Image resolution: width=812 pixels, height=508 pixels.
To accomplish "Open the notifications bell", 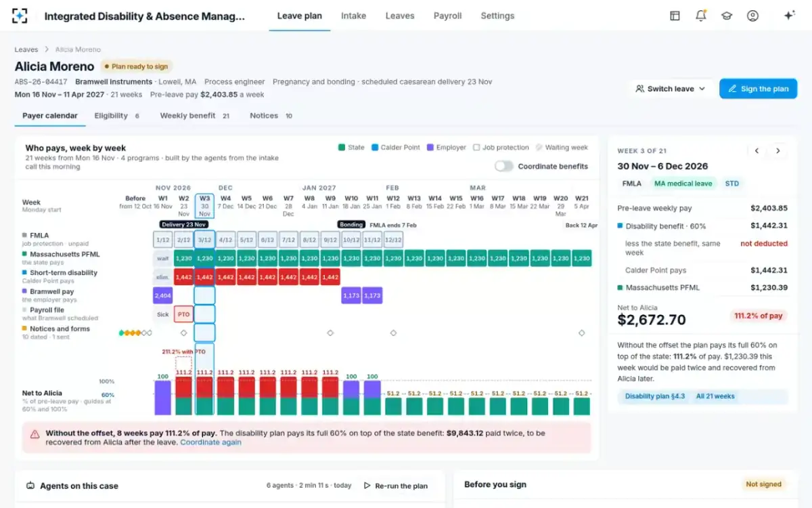I will pos(700,16).
